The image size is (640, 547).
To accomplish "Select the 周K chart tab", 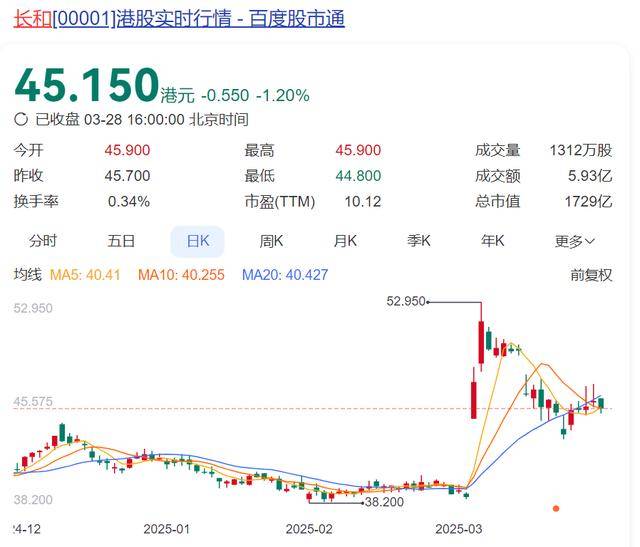I will tap(271, 241).
